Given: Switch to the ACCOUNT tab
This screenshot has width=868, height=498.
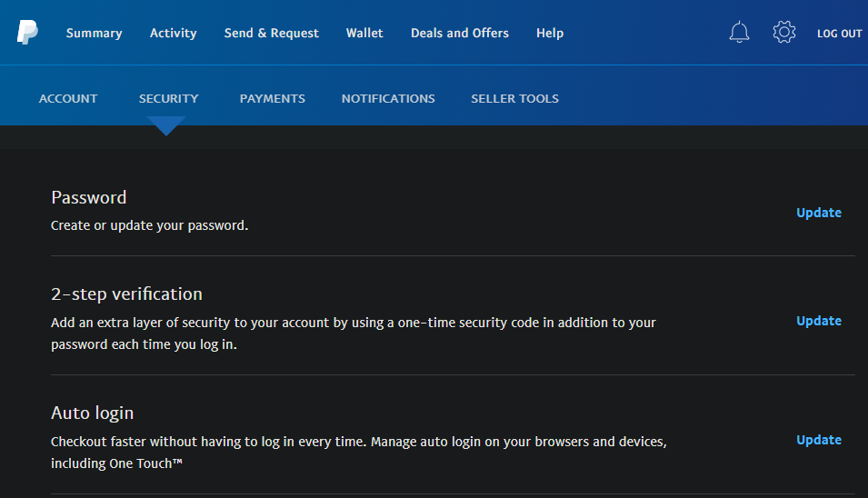Looking at the screenshot, I should point(68,98).
